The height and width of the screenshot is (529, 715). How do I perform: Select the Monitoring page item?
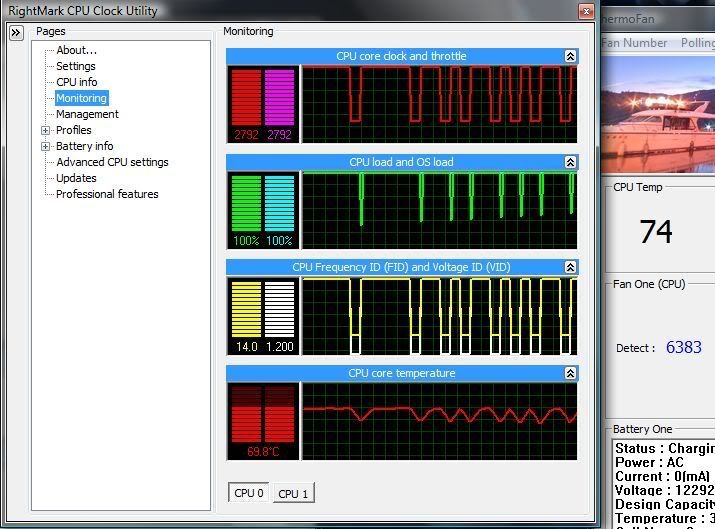coord(81,98)
